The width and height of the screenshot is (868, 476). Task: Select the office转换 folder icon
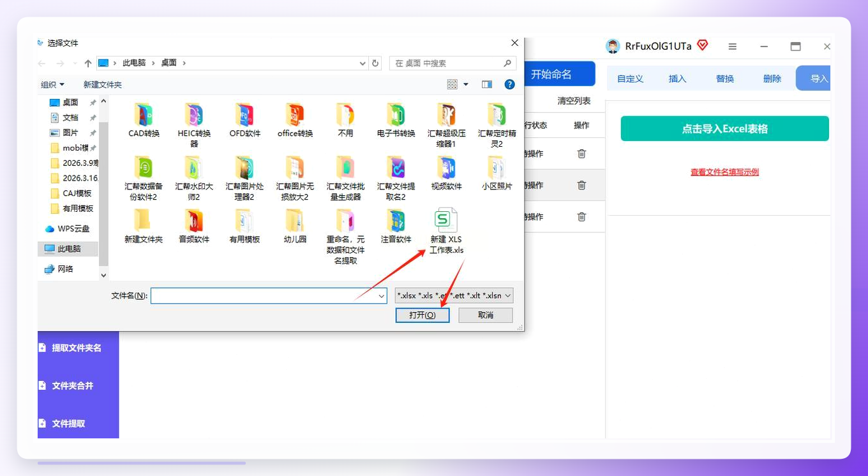click(x=295, y=115)
